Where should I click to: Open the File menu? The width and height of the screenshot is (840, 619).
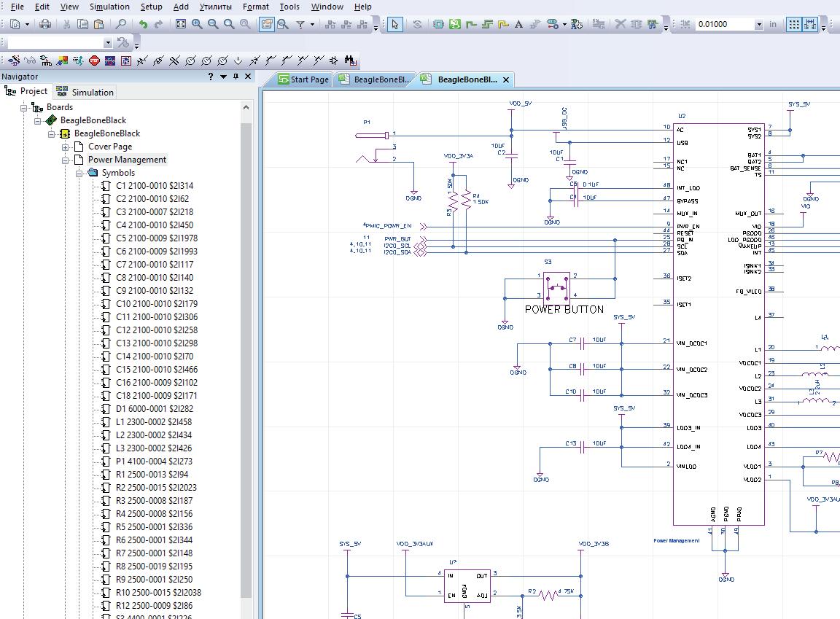[x=17, y=7]
